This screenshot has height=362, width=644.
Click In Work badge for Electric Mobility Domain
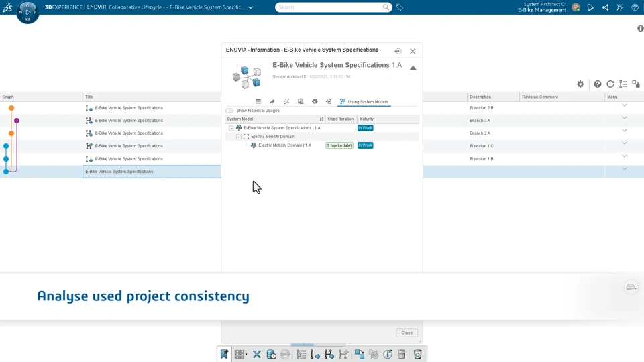[x=365, y=145]
